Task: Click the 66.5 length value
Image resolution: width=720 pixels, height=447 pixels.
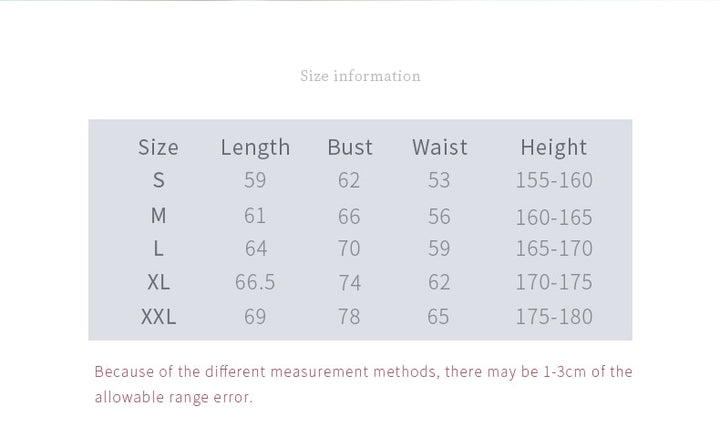Action: pos(255,282)
